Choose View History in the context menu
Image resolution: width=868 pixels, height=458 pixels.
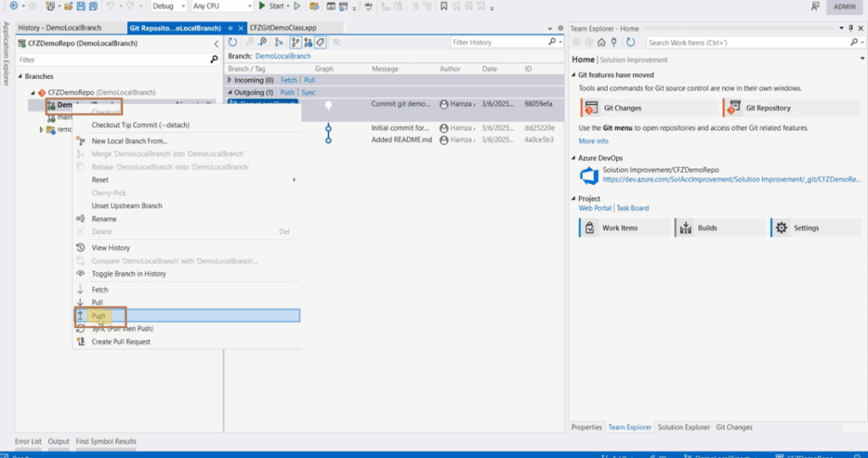point(187,248)
